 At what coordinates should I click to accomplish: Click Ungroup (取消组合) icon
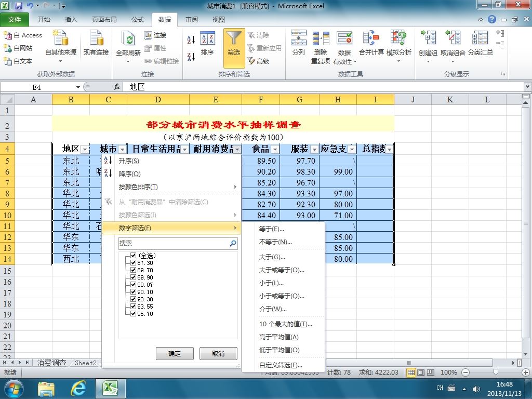453,38
